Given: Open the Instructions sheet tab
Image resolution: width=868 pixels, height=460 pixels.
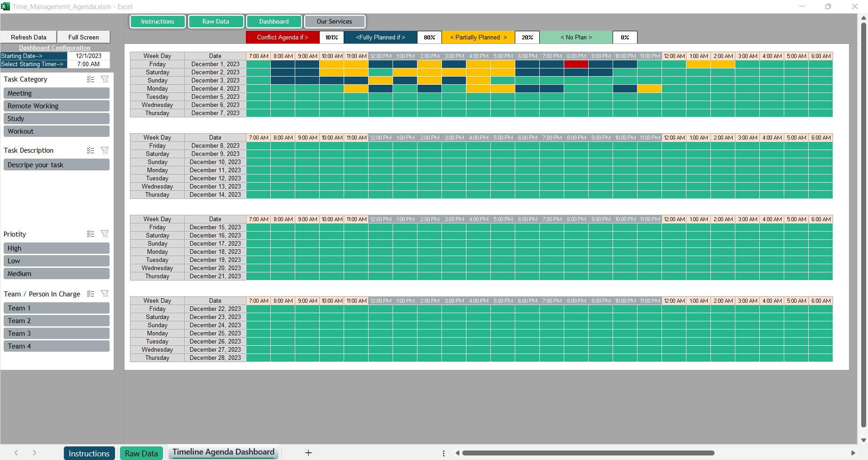Looking at the screenshot, I should point(89,453).
